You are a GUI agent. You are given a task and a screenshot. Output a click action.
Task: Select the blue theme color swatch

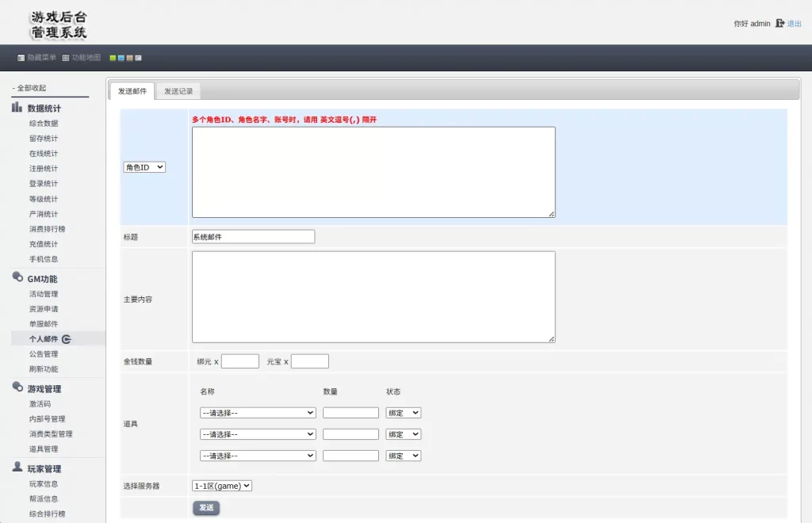(121, 58)
